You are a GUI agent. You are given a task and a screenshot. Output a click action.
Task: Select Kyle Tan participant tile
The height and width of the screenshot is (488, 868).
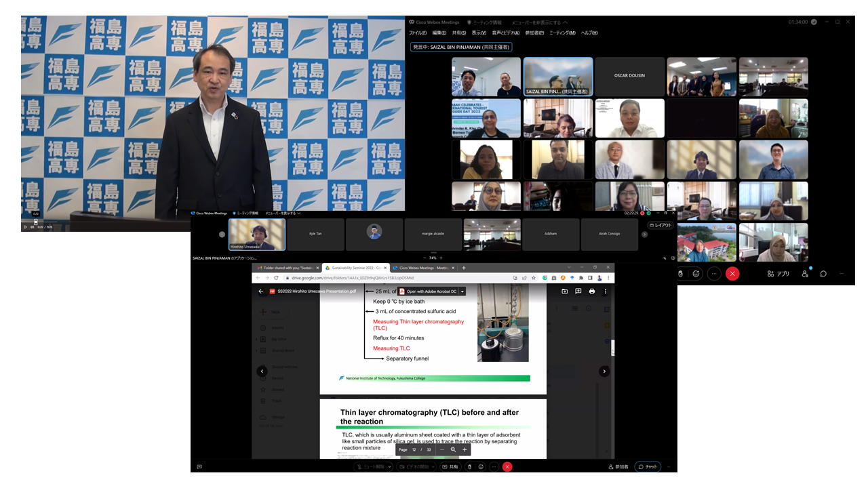point(315,235)
